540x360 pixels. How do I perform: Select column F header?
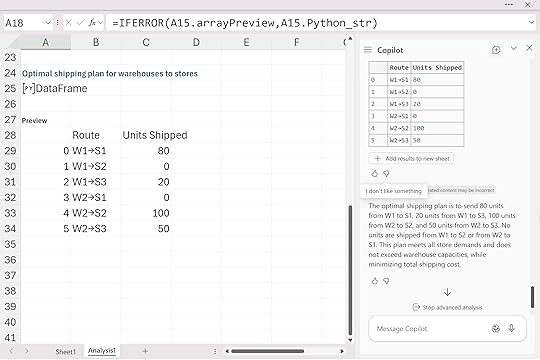297,42
